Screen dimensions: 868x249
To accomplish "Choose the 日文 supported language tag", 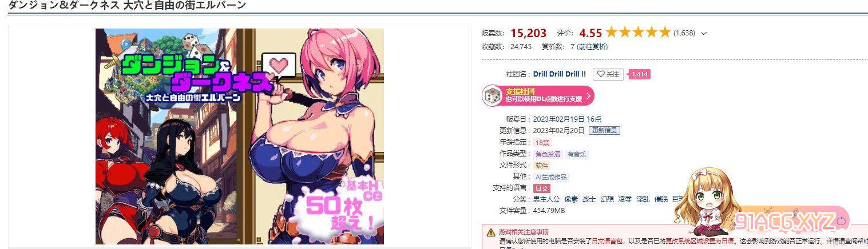I will [x=541, y=188].
